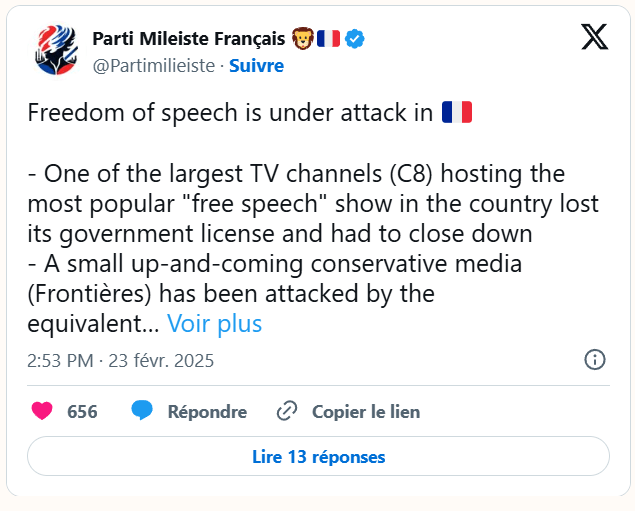Click the 656 likes count
This screenshot has height=511, width=635.
click(82, 411)
